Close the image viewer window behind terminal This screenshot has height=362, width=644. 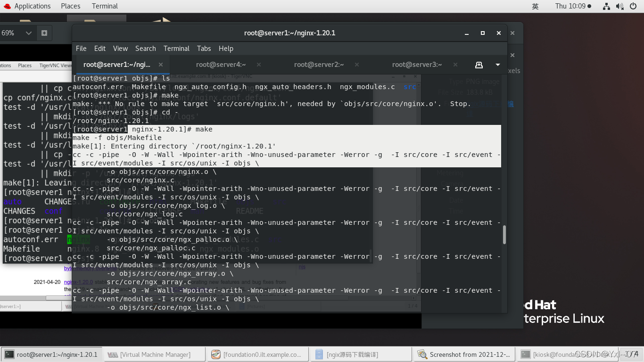point(512,33)
